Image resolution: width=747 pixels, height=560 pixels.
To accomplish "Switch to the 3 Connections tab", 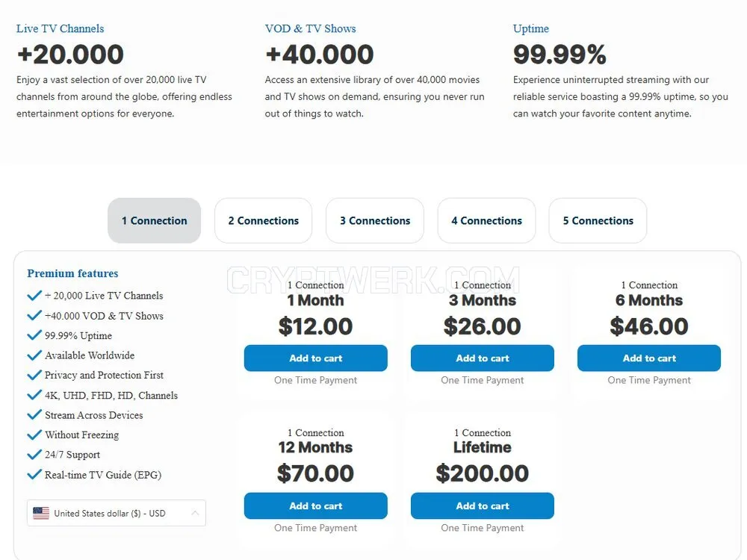I will click(375, 220).
